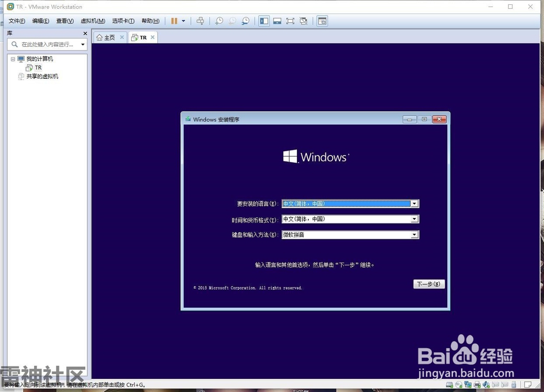Enter full screen mode icon
544x392 pixels.
click(x=290, y=21)
